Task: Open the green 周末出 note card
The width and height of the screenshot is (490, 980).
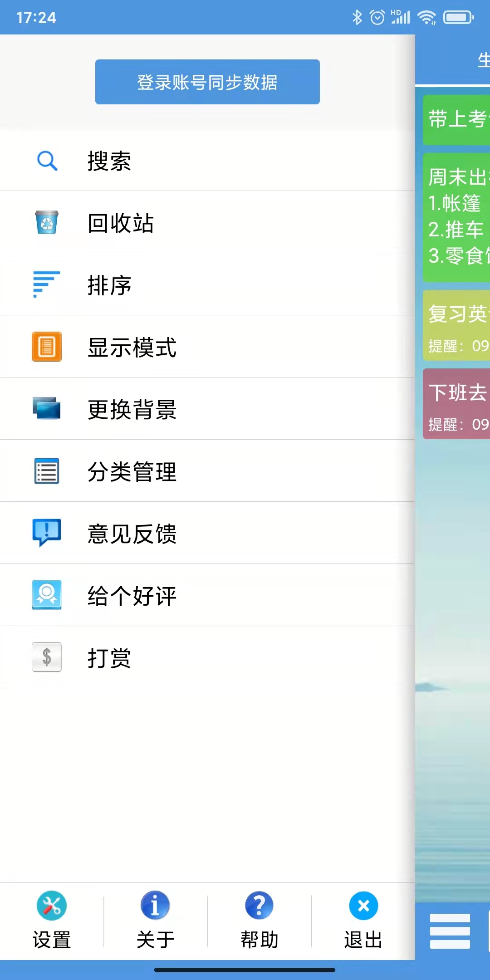Action: click(456, 217)
